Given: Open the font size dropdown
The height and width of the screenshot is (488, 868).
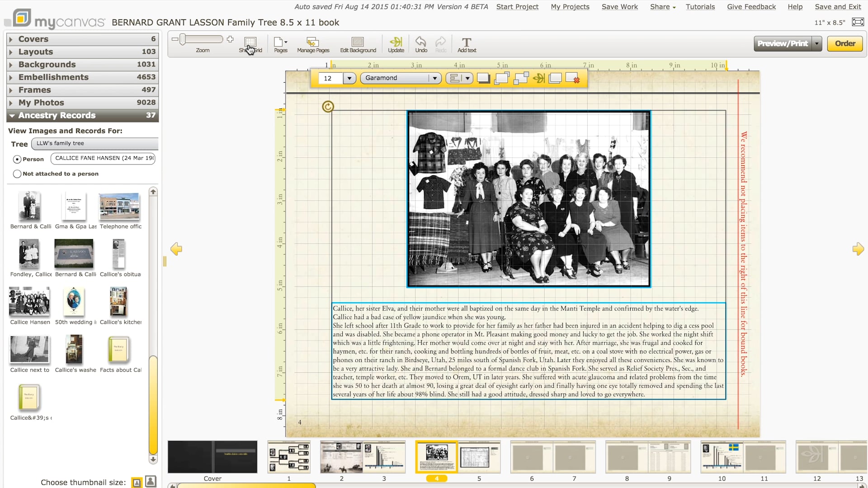Looking at the screenshot, I should pos(349,78).
